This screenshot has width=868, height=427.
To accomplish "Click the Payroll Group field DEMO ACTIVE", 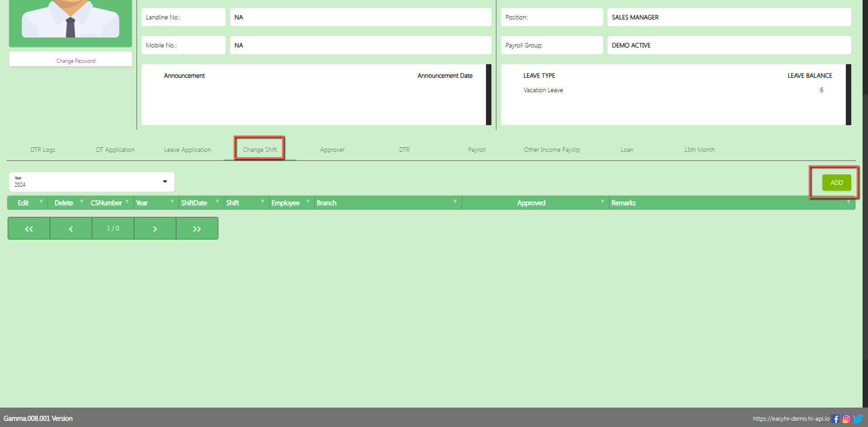I will point(729,45).
